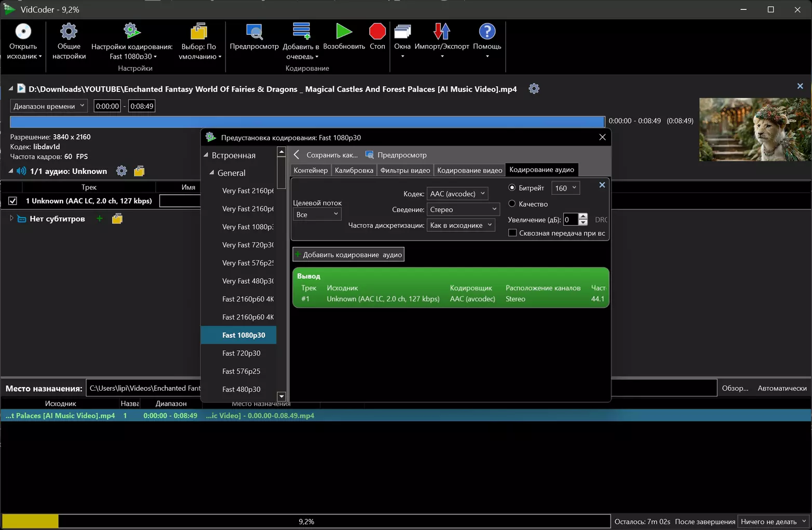Click the blue time range seek bar
Image resolution: width=812 pixels, height=530 pixels.
tap(307, 122)
